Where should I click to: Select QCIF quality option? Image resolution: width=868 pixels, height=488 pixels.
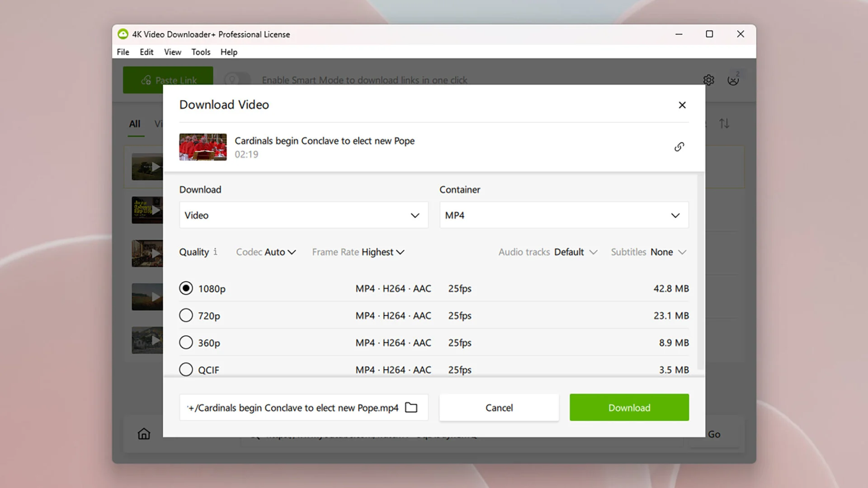click(186, 370)
